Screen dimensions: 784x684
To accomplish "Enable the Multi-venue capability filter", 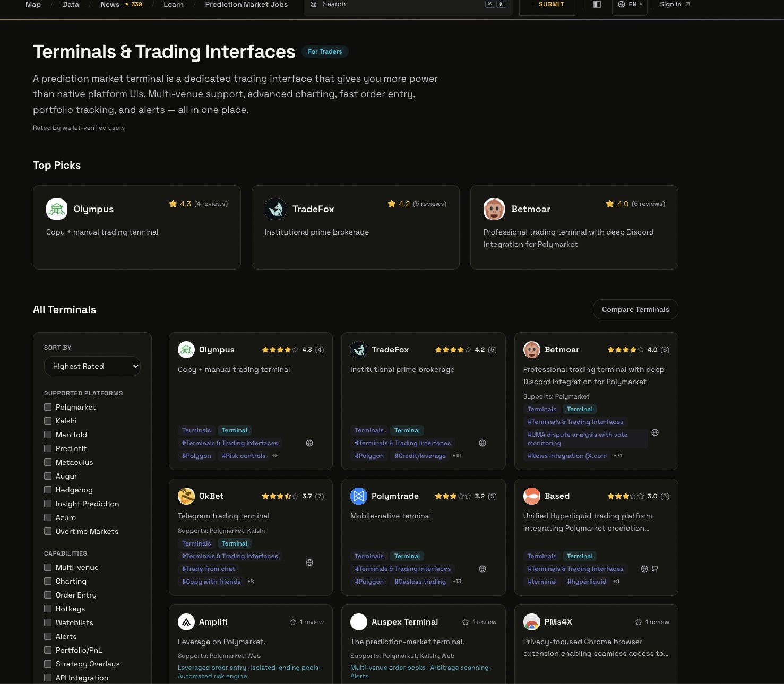I will point(48,567).
